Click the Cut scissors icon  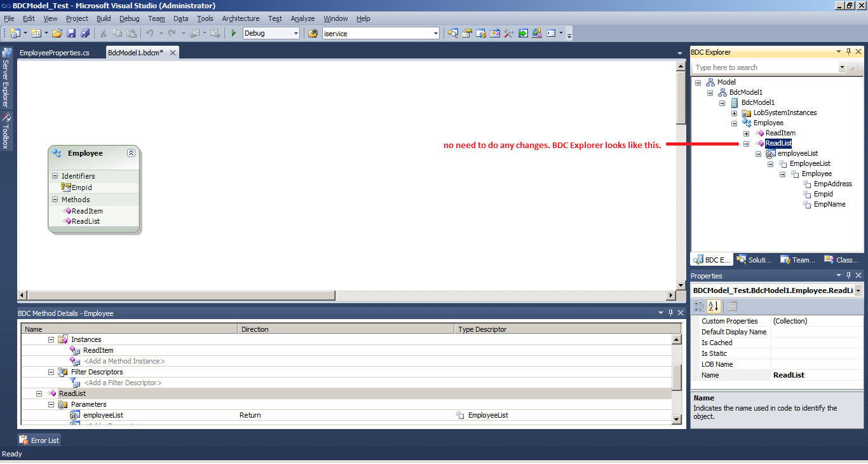tap(103, 33)
